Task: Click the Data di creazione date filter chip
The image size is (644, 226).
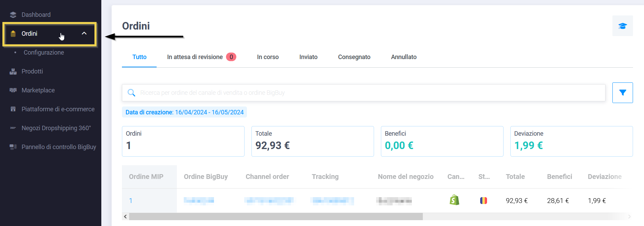Action: coord(184,112)
